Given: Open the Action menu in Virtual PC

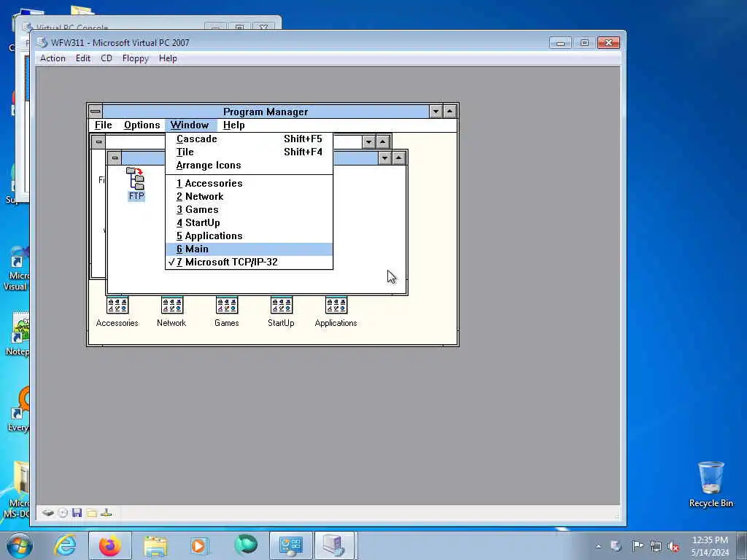Looking at the screenshot, I should (53, 58).
